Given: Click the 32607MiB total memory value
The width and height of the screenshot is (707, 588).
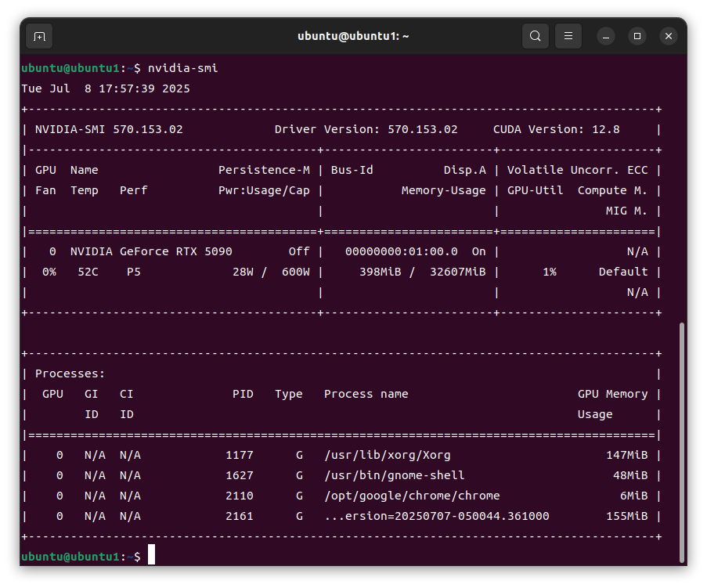Looking at the screenshot, I should click(457, 272).
